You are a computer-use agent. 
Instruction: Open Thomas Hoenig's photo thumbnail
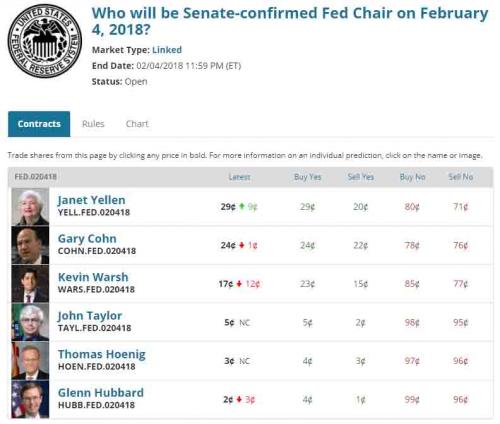pos(30,361)
